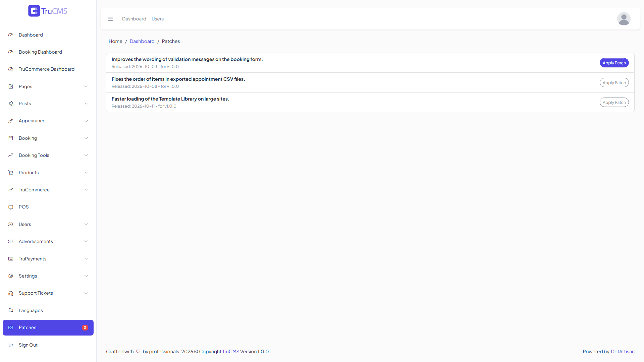Click the Advertisements ticket icon
Viewport: 644px width, 362px height.
click(11, 241)
